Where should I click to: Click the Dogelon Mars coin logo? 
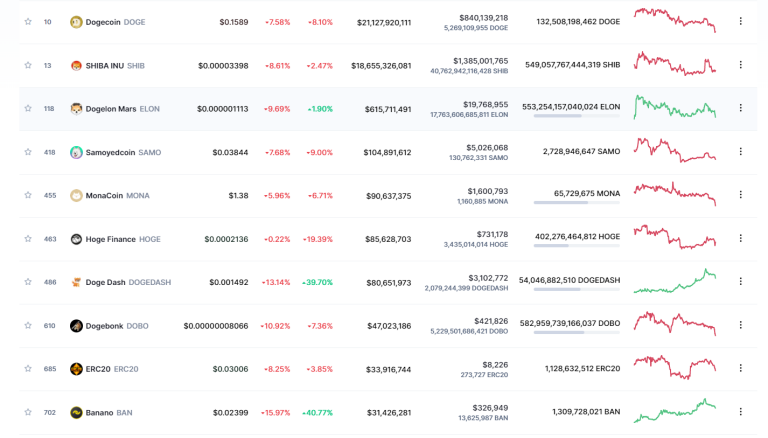(76, 109)
